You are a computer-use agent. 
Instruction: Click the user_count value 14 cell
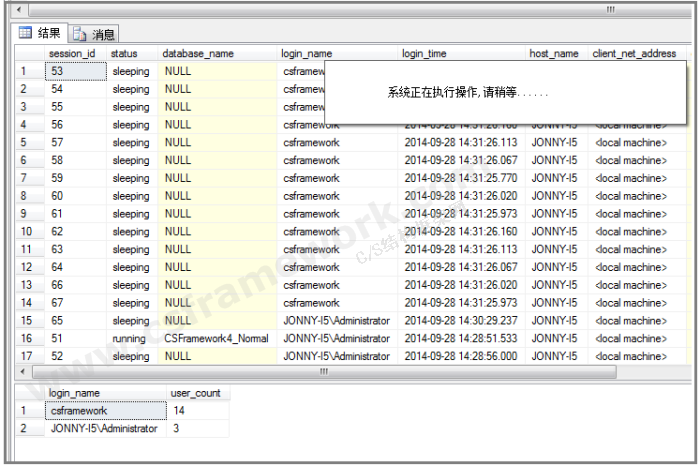click(197, 411)
